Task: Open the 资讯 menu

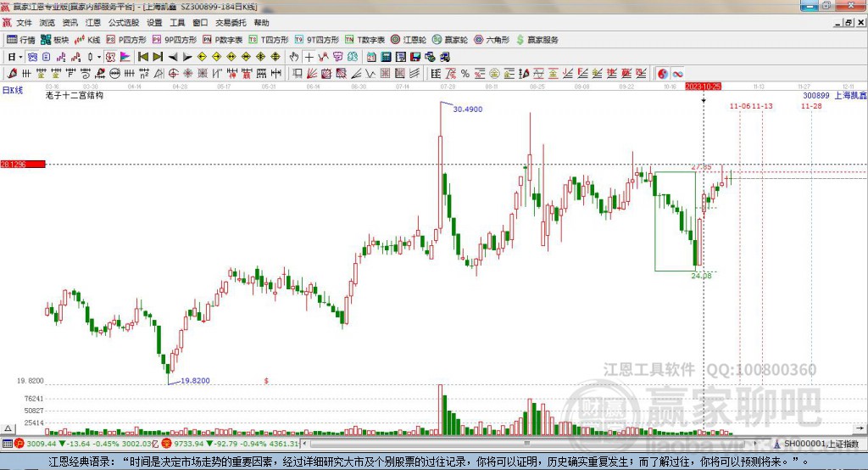Action: 70,23
